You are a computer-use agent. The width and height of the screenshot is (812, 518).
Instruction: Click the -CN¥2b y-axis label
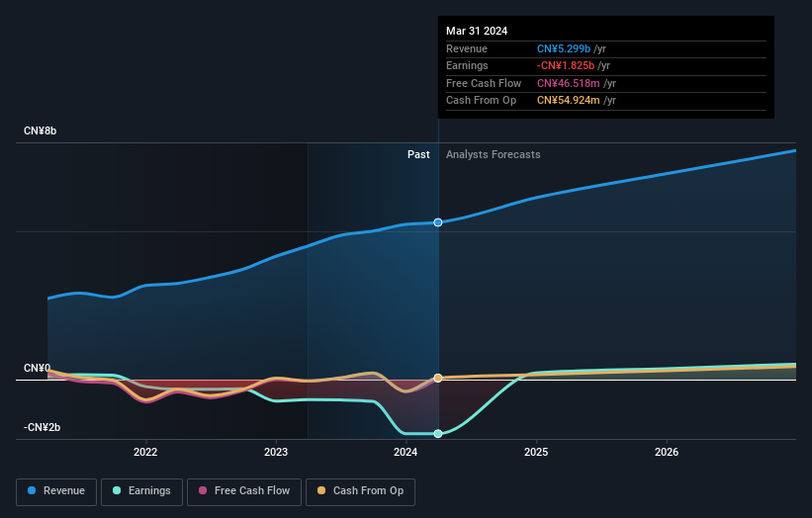coord(42,427)
